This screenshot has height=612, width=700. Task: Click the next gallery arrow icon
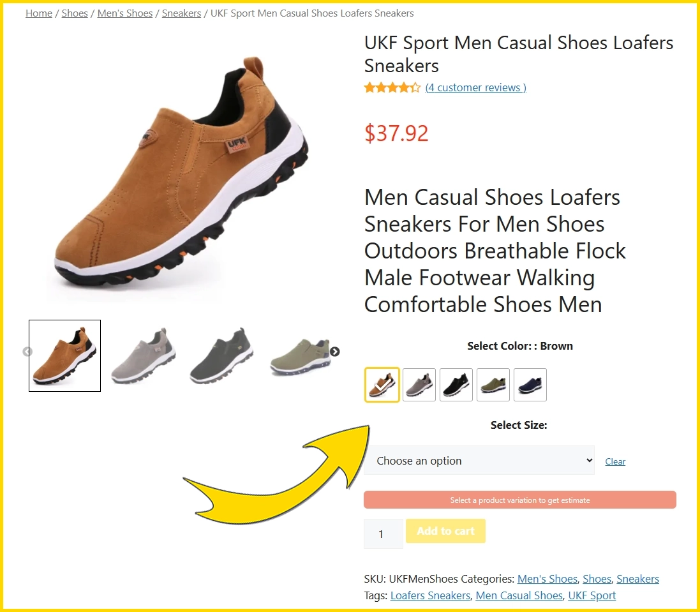click(x=335, y=352)
